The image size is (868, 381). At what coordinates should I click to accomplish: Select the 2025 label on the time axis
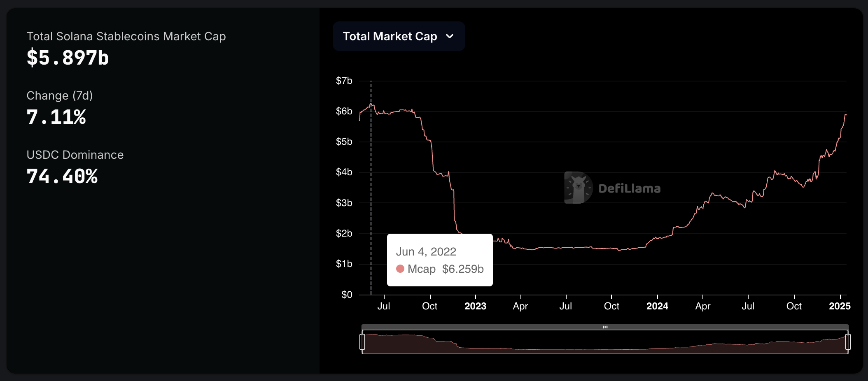841,306
